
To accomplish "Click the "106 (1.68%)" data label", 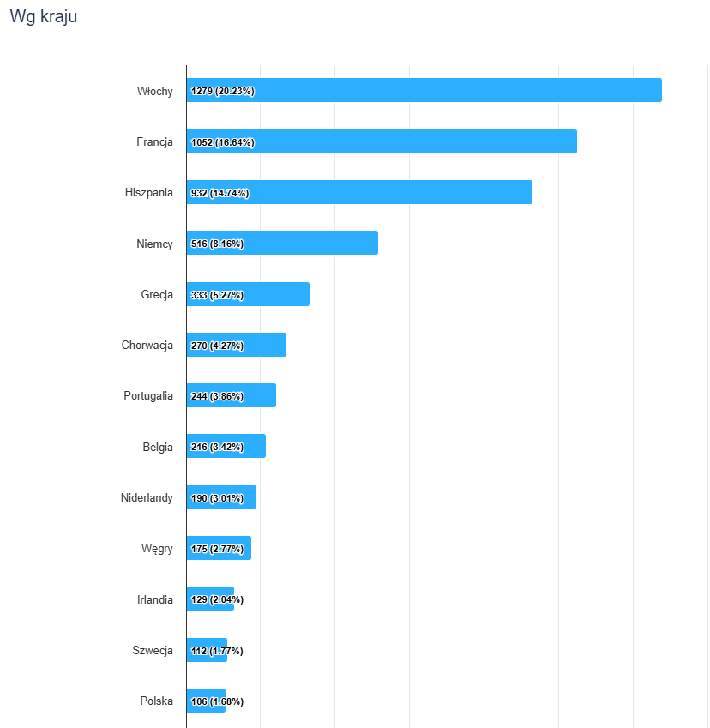I will [217, 701].
